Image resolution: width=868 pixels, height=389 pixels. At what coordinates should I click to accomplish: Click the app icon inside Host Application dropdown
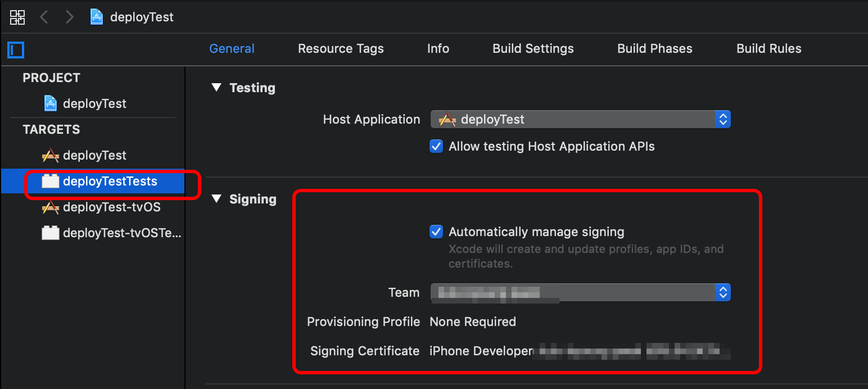[x=447, y=119]
